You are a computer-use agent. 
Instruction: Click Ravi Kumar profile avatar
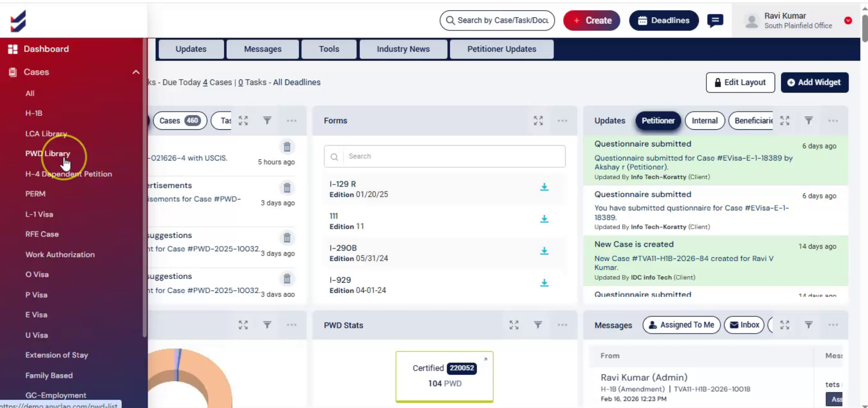coord(752,21)
